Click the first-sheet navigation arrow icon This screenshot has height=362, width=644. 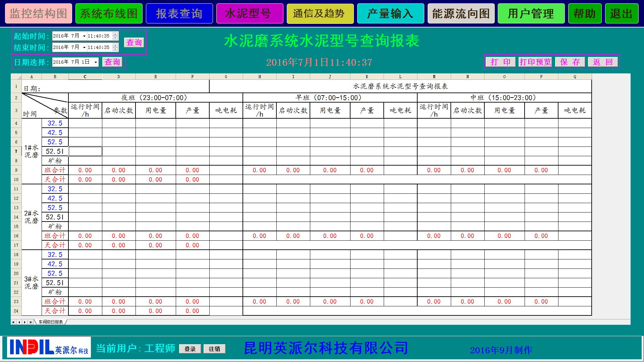click(13, 322)
